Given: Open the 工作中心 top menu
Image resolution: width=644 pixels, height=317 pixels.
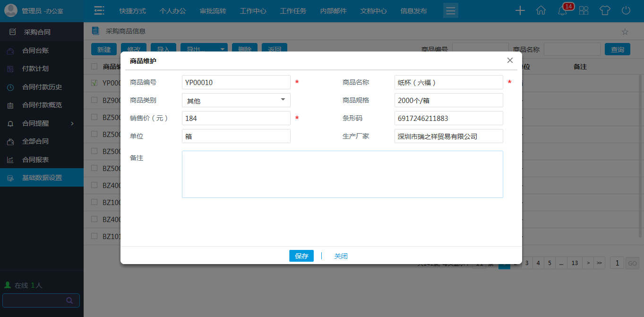Looking at the screenshot, I should [253, 11].
